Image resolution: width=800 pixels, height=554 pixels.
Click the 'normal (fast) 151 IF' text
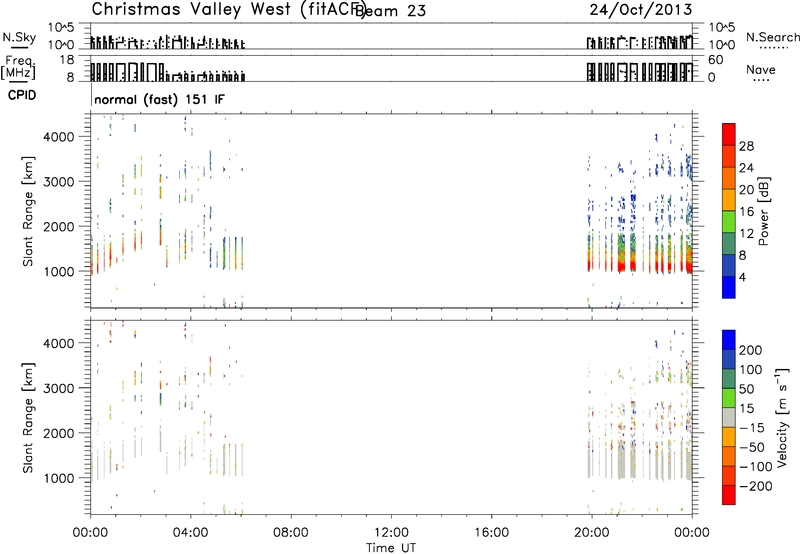[x=159, y=99]
